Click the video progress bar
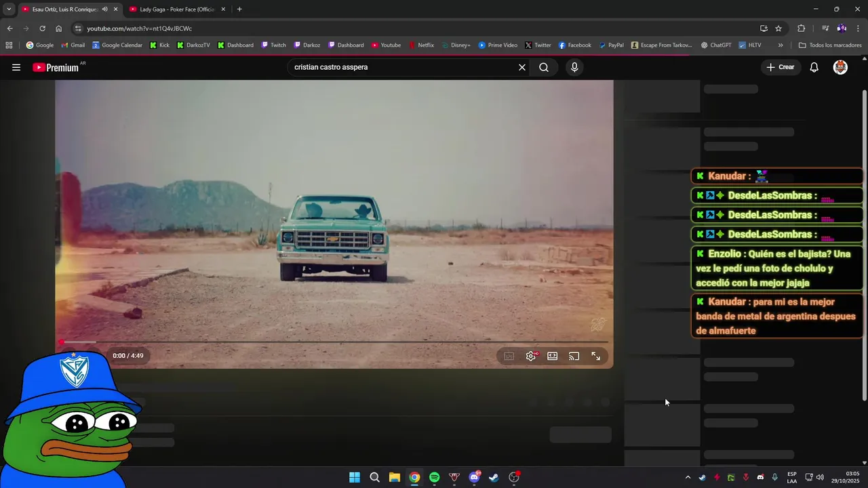The height and width of the screenshot is (488, 868). click(x=334, y=342)
